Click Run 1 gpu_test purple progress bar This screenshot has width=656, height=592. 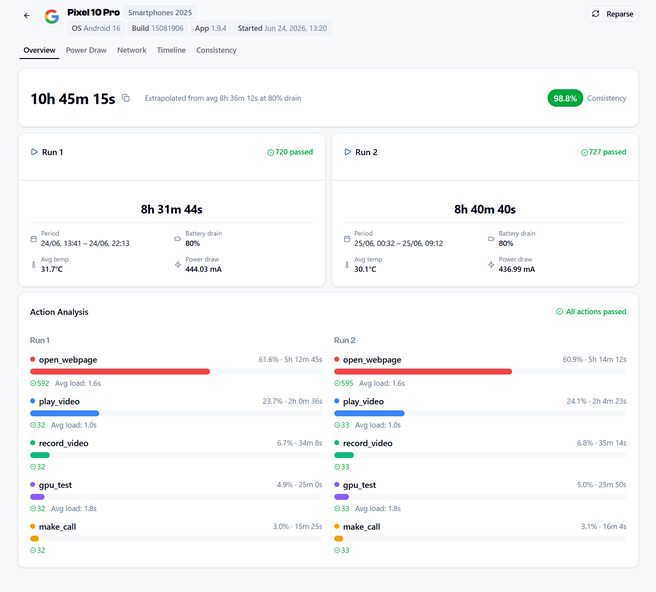point(37,497)
